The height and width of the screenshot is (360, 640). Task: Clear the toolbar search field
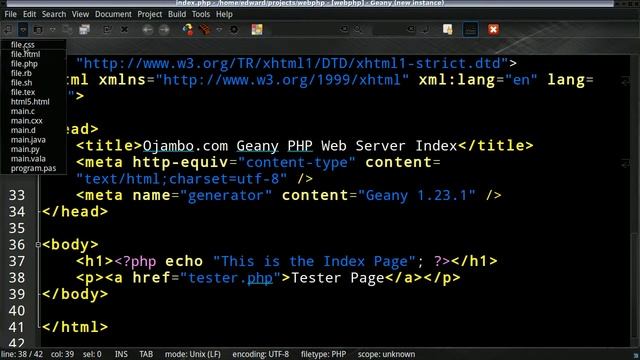[x=344, y=29]
